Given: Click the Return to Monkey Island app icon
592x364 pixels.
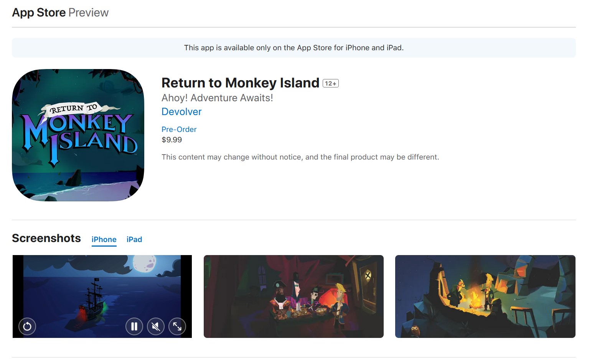Looking at the screenshot, I should pyautogui.click(x=78, y=135).
